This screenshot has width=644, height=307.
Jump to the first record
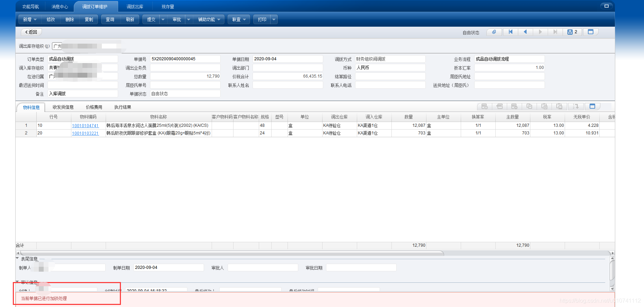[510, 32]
